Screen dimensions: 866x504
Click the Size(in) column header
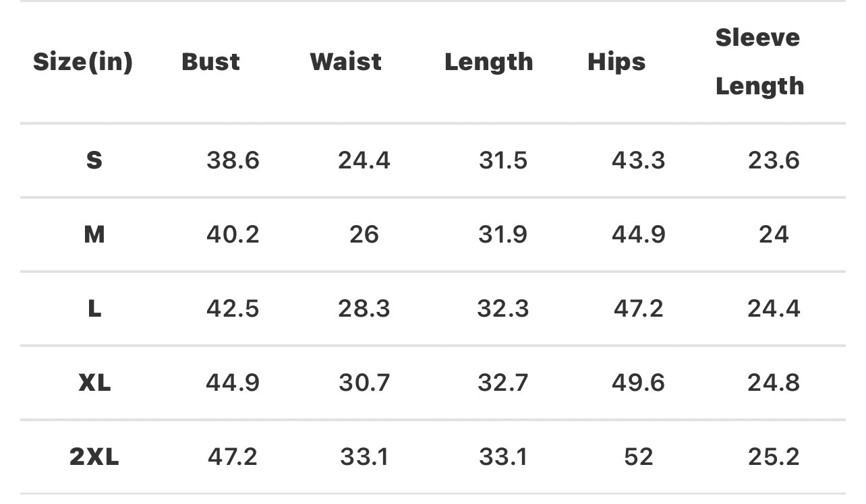click(x=83, y=62)
